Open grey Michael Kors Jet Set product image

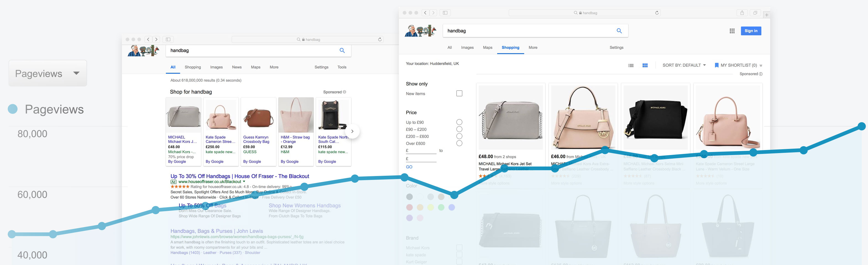pyautogui.click(x=511, y=117)
